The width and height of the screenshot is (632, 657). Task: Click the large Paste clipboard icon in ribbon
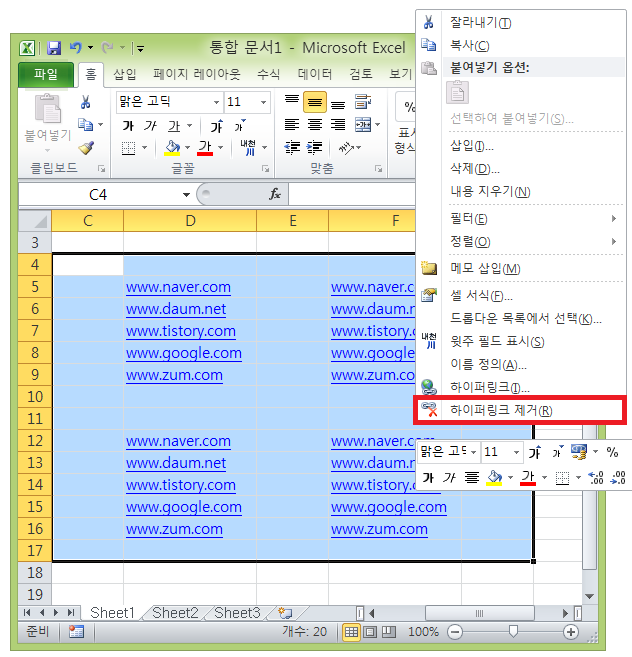coord(47,109)
